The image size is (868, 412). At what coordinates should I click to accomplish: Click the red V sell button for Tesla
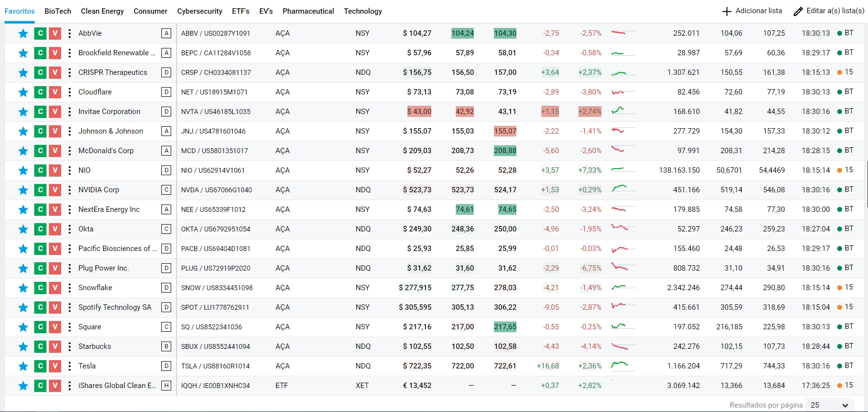tap(55, 366)
